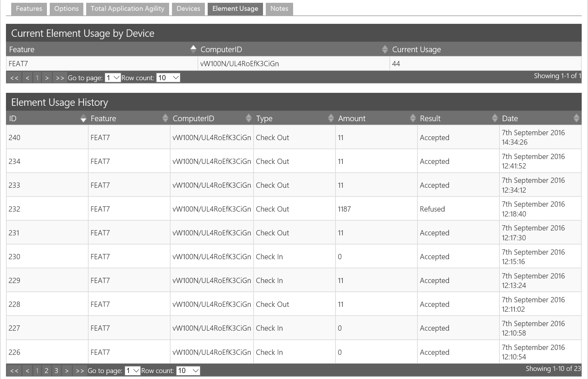Click date 7th September 2016 12:10:54
The height and width of the screenshot is (379, 588).
533,352
